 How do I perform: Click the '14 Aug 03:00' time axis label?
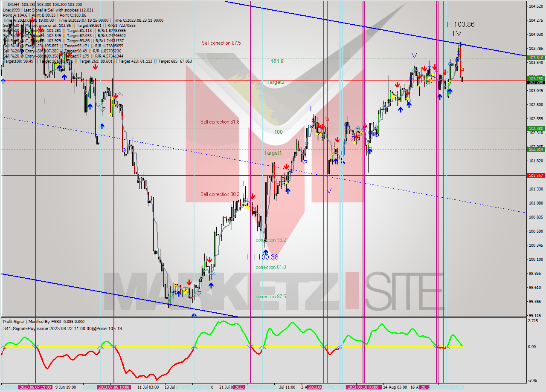click(395, 387)
